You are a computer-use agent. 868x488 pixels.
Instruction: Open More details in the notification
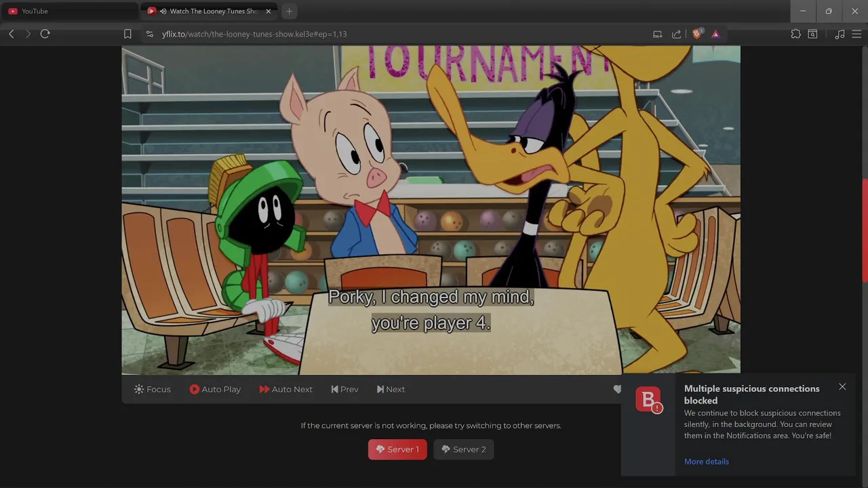(x=707, y=462)
